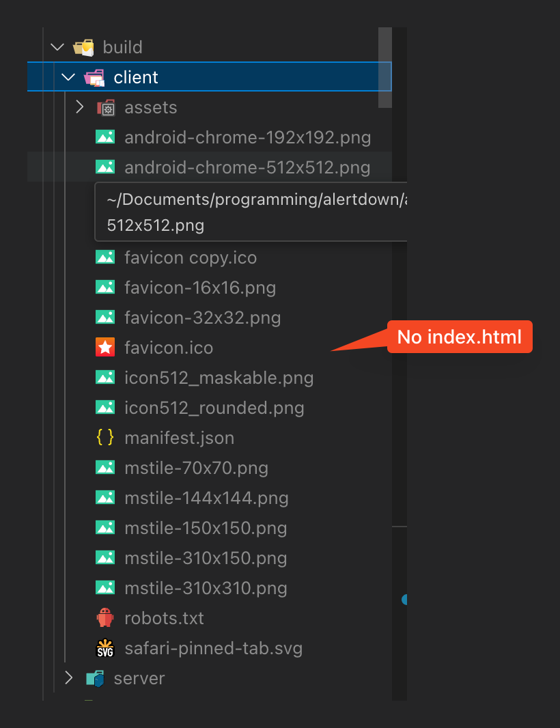The height and width of the screenshot is (728, 560).
Task: Open the icon512_maskable.png file
Action: coord(219,377)
